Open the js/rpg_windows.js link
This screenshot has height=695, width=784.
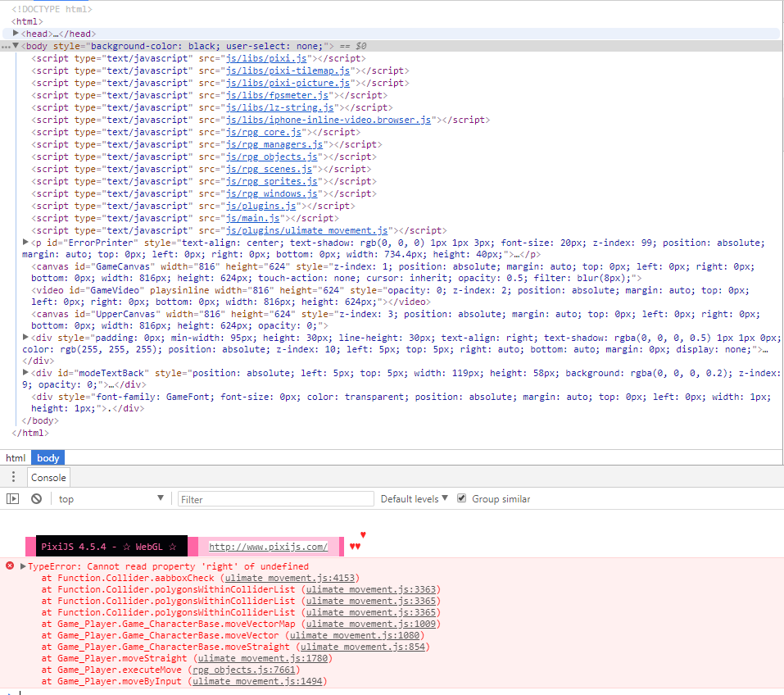(x=271, y=193)
